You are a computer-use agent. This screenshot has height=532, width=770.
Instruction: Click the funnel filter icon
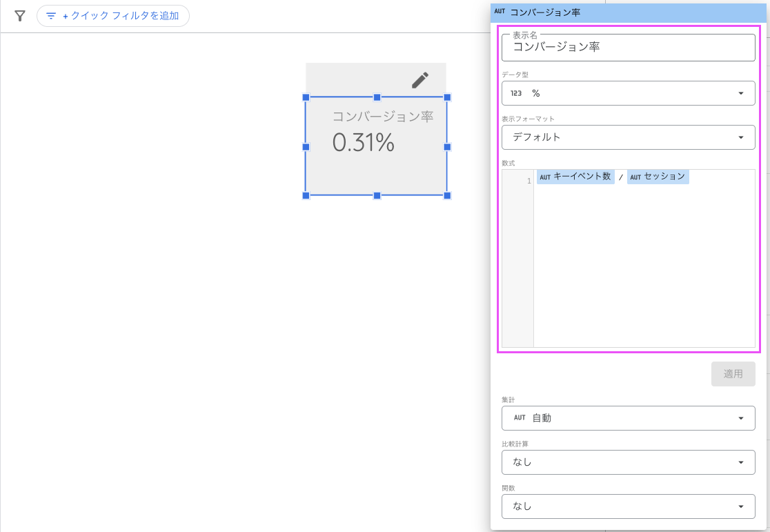pos(19,16)
